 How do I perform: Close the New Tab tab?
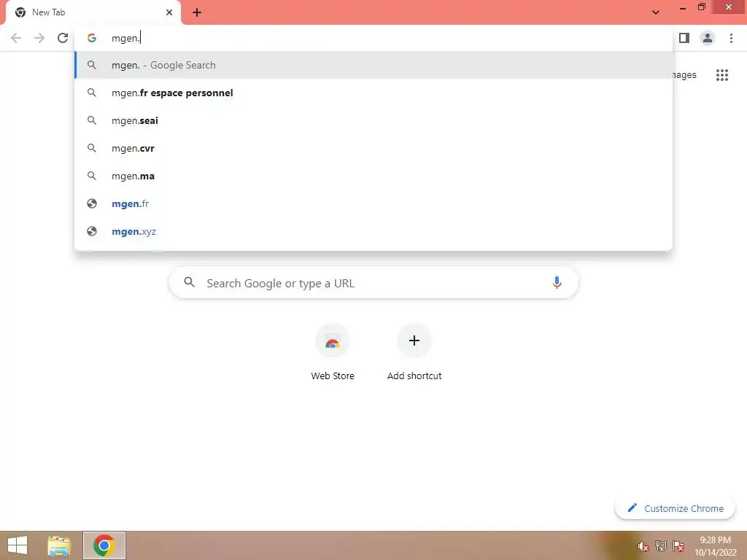tap(169, 12)
